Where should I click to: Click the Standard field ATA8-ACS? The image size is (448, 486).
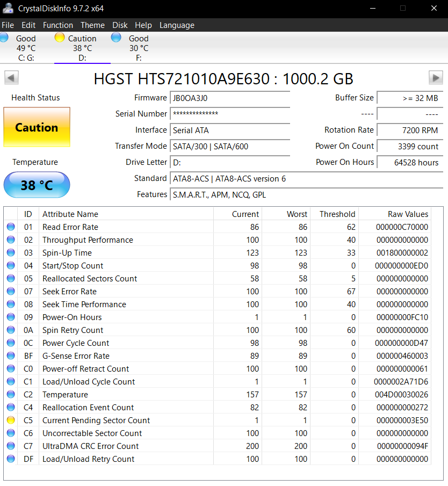[306, 178]
